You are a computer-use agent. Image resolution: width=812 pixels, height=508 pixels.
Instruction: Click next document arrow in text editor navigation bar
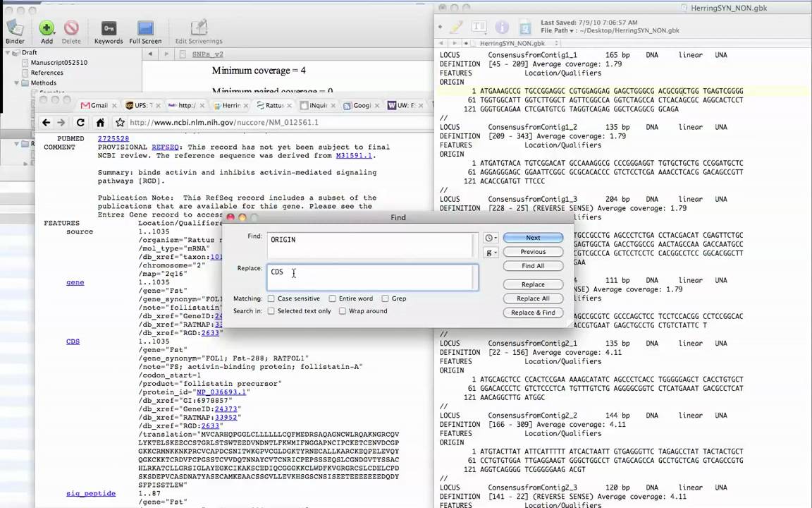[x=454, y=44]
